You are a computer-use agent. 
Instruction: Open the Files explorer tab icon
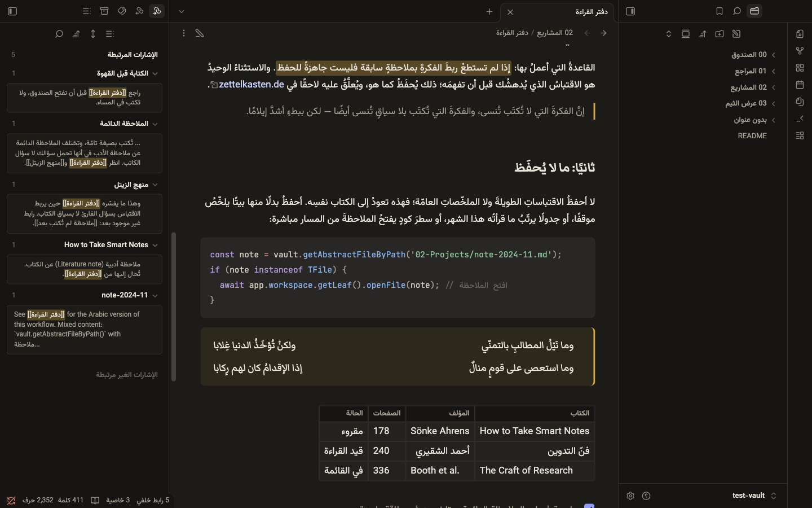754,11
